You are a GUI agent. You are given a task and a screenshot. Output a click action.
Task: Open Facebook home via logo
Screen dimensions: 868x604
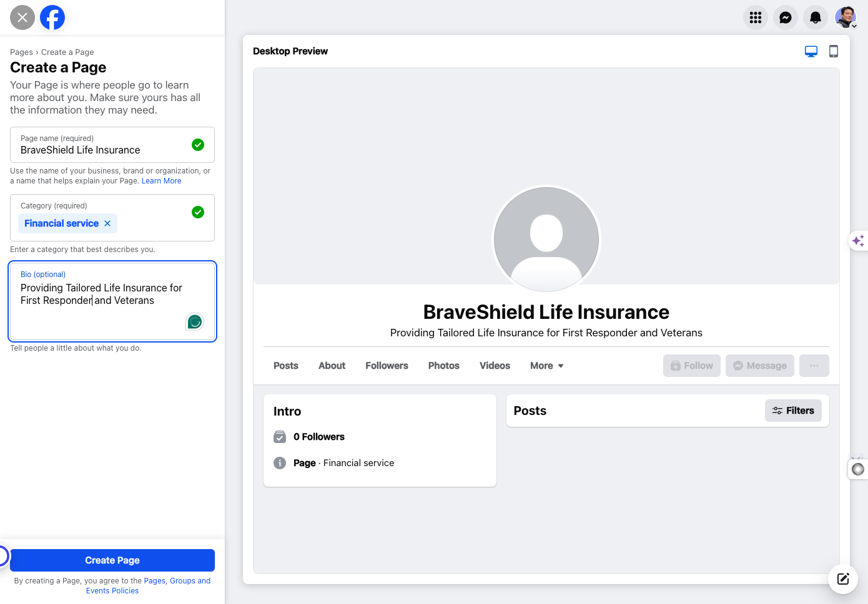click(52, 17)
